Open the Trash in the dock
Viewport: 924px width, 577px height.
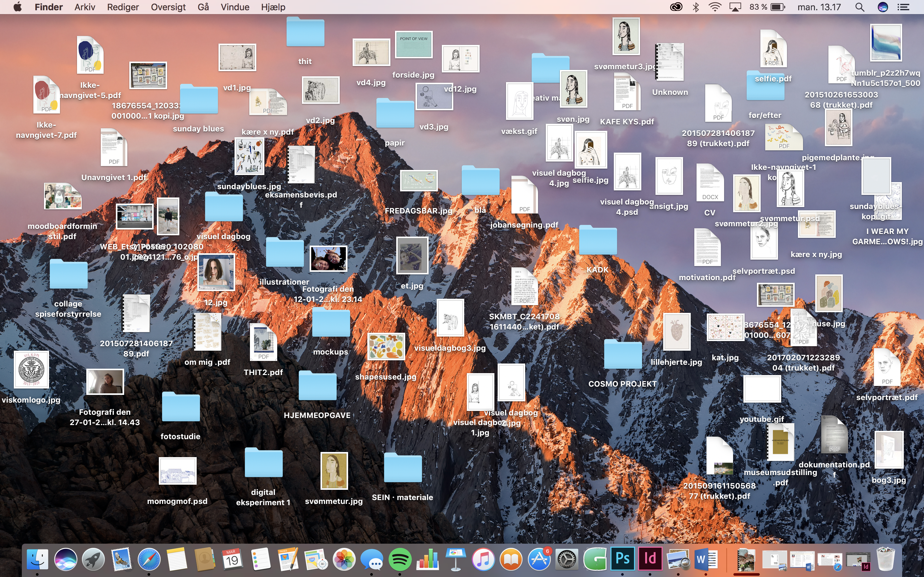(x=886, y=559)
